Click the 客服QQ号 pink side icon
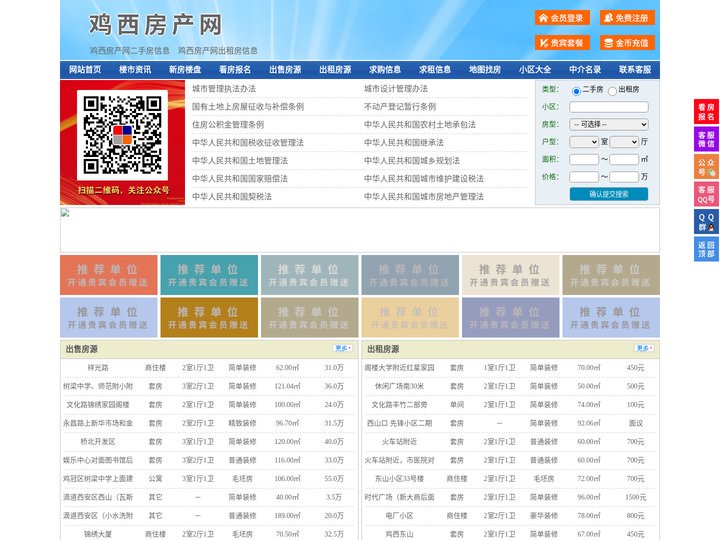This screenshot has height=540, width=720. point(706,194)
